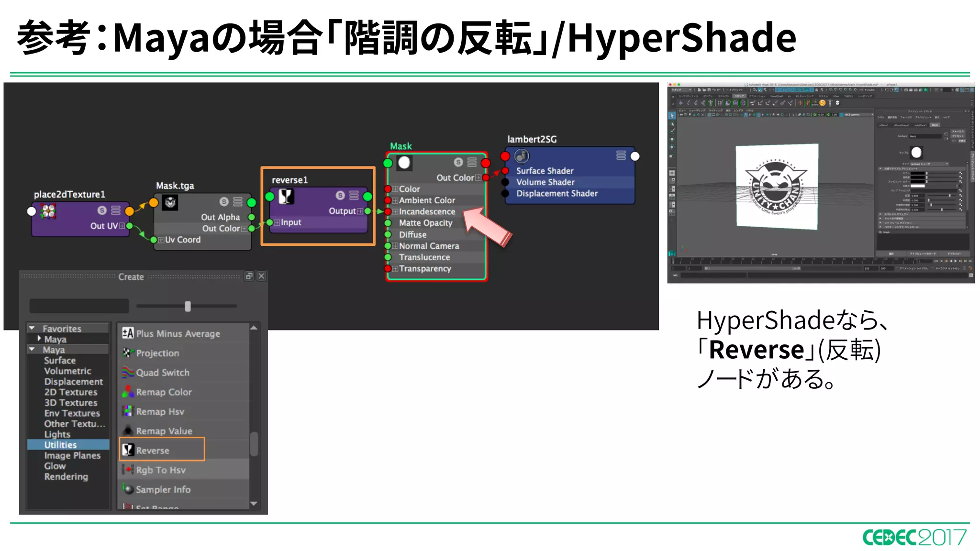
Task: Adjust the Create panel icon size slider
Action: (188, 306)
